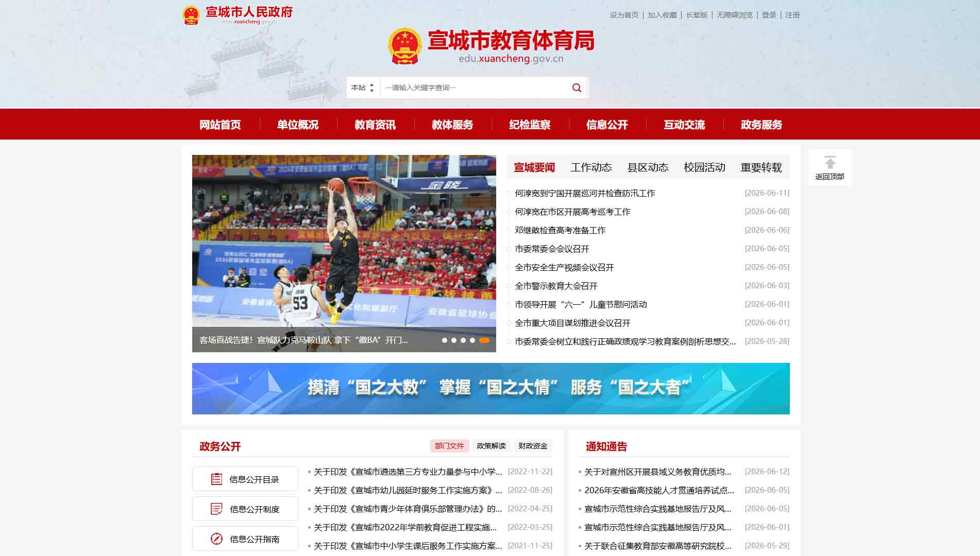
Task: Click the 信息公开目录 list icon
Action: point(216,479)
